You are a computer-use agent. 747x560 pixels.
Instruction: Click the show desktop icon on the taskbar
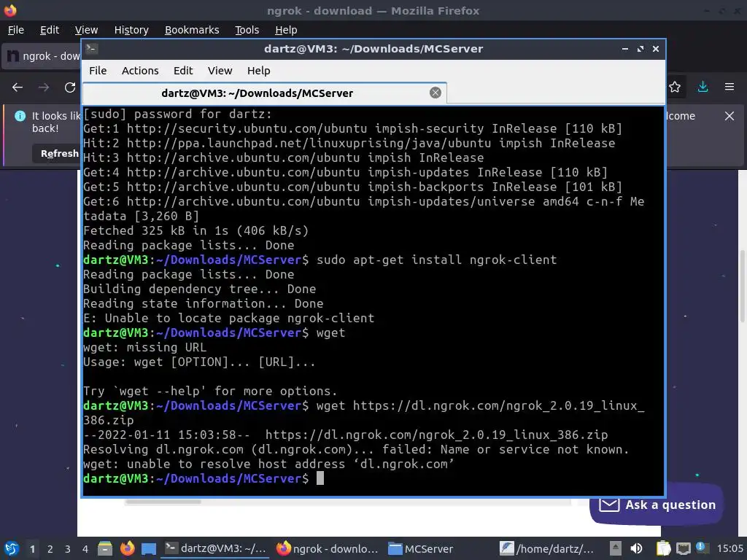(x=149, y=548)
